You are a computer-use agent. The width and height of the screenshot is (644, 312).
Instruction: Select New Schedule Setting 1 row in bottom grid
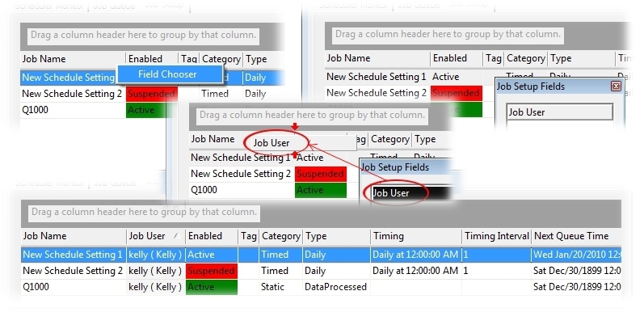(321, 255)
